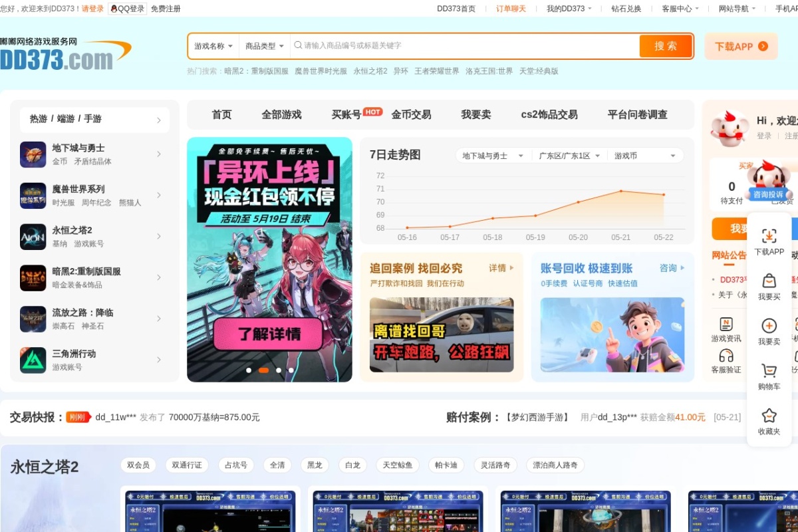Open the 暗黑2:重制版国服 game icon
This screenshot has height=532, width=798.
point(33,278)
